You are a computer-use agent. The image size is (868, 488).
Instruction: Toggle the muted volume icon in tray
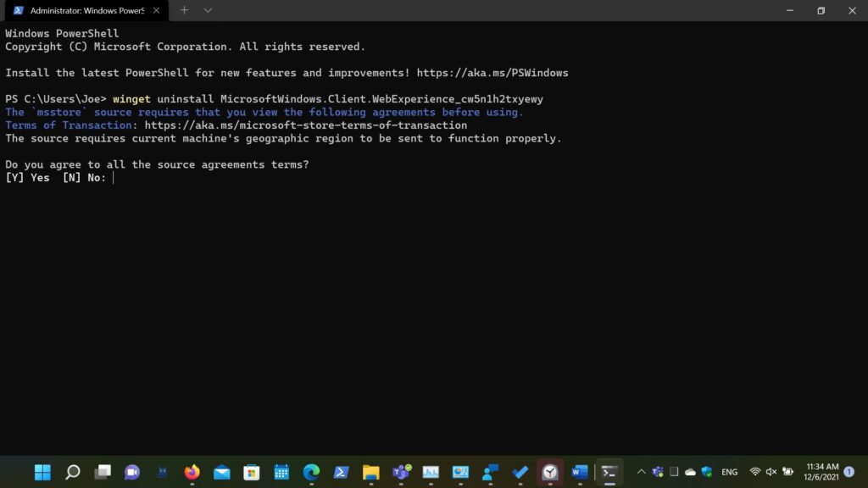[x=771, y=472]
